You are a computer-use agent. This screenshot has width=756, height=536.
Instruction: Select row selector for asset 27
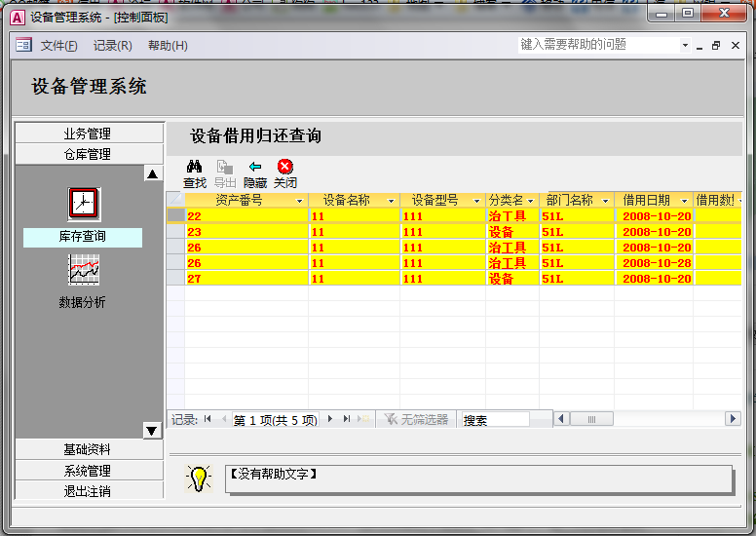[x=176, y=279]
